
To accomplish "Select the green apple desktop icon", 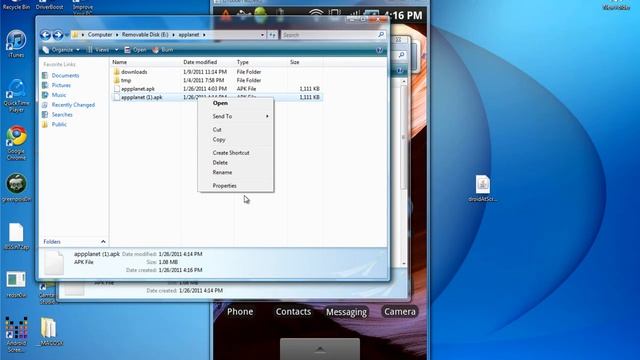I will (x=16, y=188).
